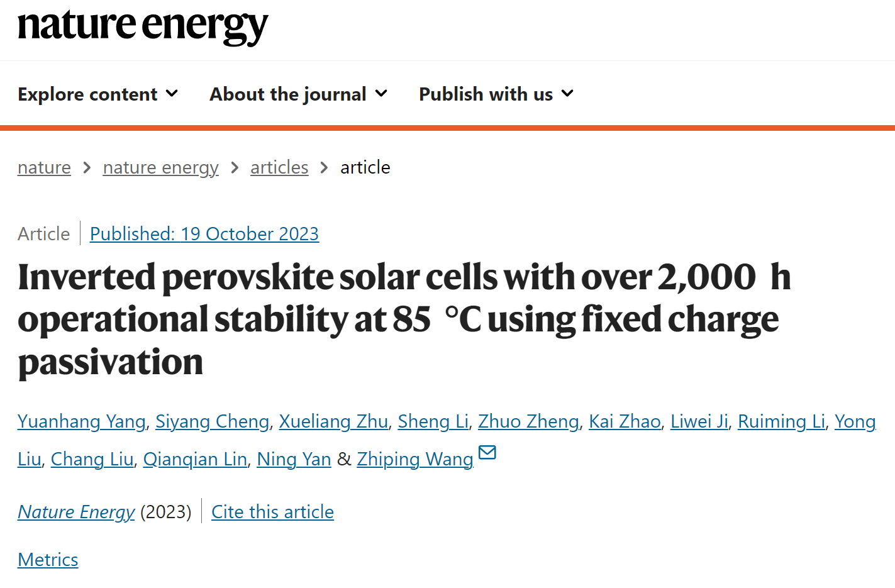Click Cite this article

272,512
